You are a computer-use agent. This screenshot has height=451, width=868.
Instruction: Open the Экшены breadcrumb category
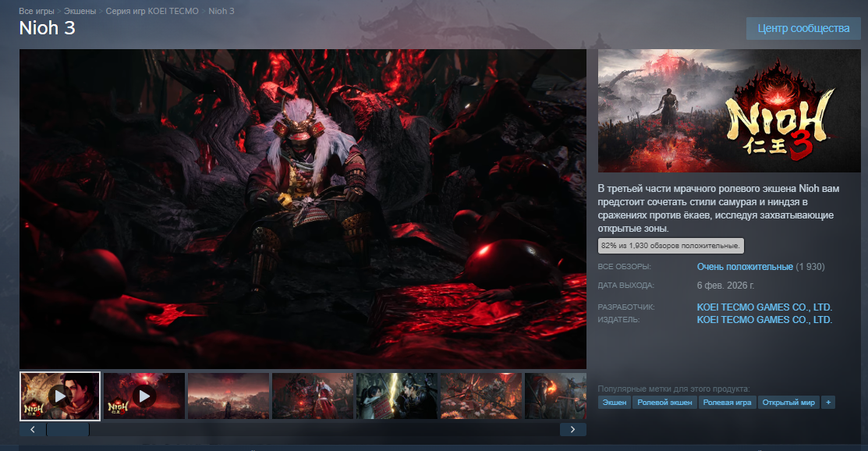pyautogui.click(x=80, y=11)
